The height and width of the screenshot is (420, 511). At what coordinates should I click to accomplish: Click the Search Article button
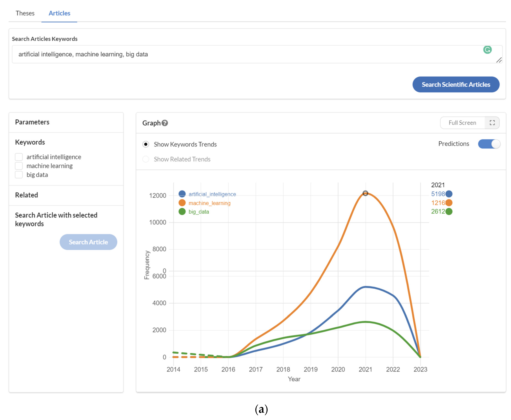point(88,242)
